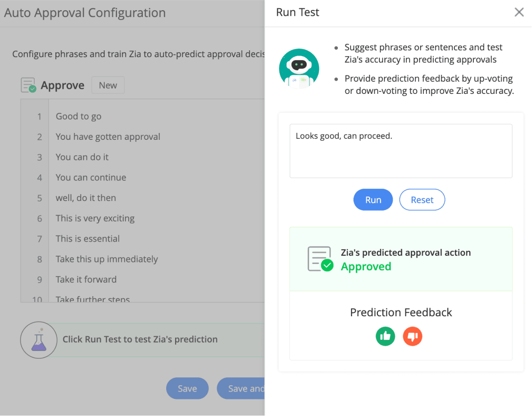
Task: Click the approved document icon in prediction result
Action: pos(320,259)
